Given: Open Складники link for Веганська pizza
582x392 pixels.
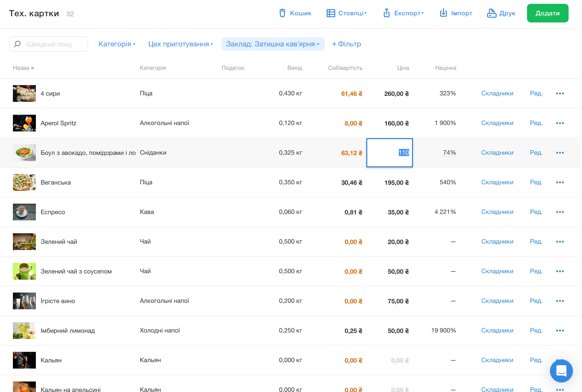Looking at the screenshot, I should coord(497,182).
